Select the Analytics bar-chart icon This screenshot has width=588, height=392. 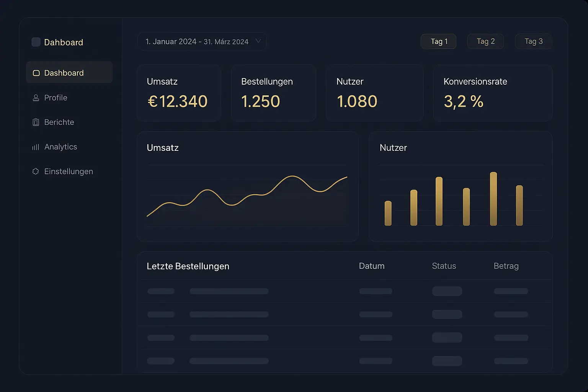tap(36, 147)
